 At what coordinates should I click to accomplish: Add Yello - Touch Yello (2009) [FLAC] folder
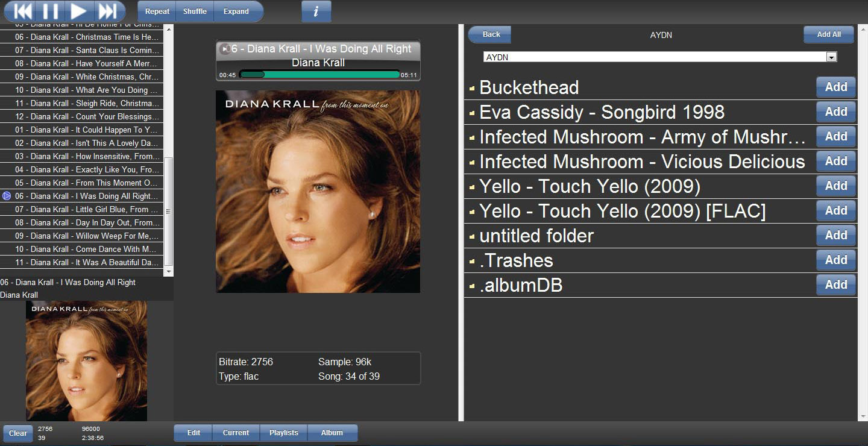(x=836, y=210)
